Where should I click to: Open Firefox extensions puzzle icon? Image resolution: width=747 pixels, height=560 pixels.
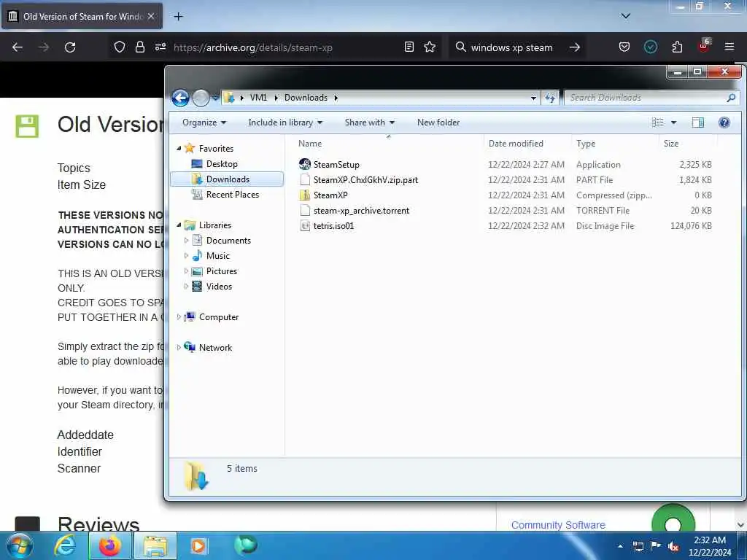pyautogui.click(x=677, y=47)
